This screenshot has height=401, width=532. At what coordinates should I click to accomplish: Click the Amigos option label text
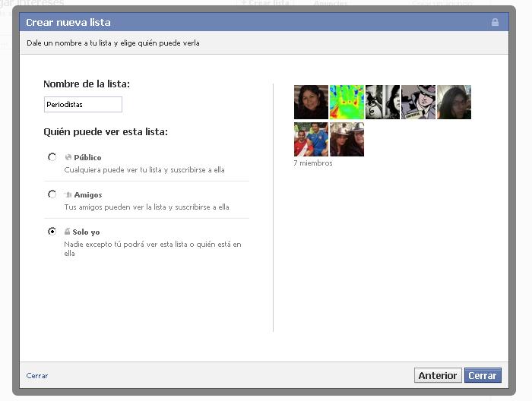pos(87,194)
